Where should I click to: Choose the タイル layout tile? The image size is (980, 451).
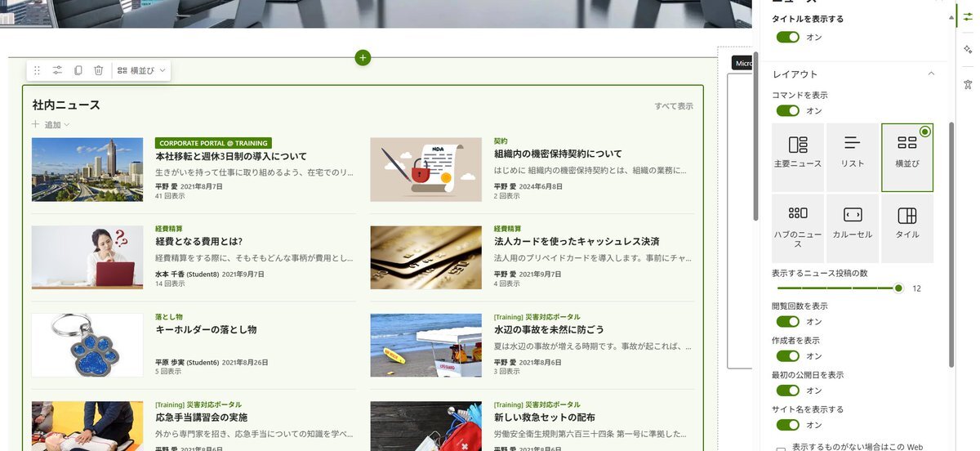907,228
